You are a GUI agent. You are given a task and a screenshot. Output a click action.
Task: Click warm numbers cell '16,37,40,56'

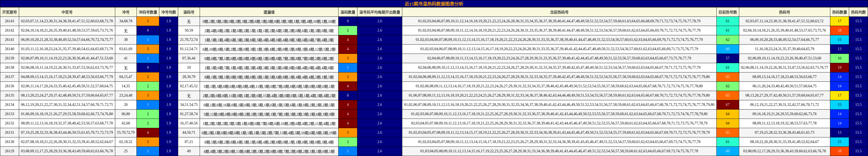pos(189,123)
